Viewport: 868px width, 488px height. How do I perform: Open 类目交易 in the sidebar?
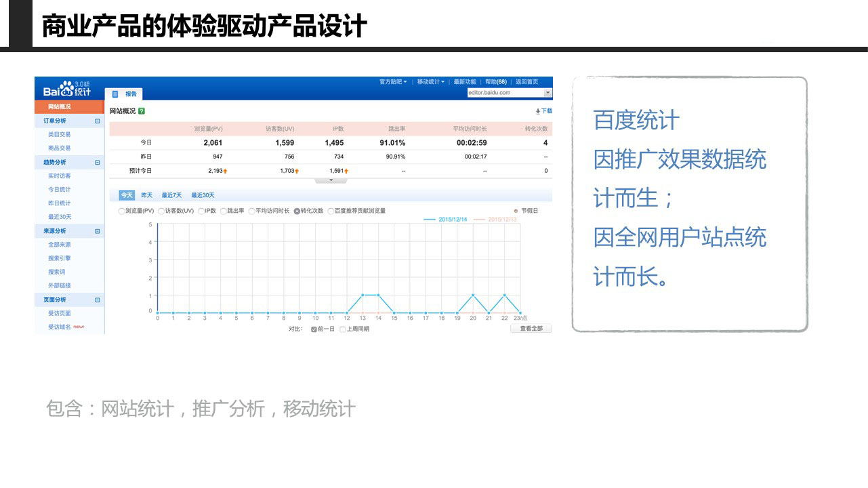click(x=60, y=134)
